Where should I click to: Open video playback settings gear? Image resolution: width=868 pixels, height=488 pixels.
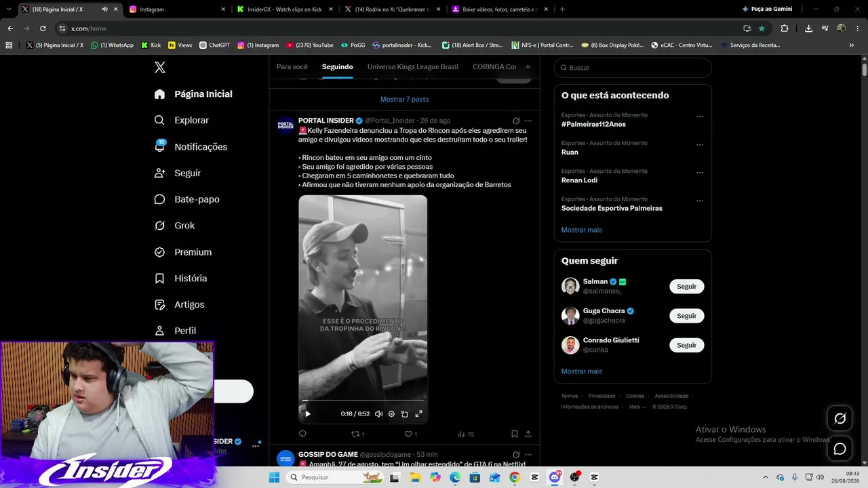(x=391, y=413)
